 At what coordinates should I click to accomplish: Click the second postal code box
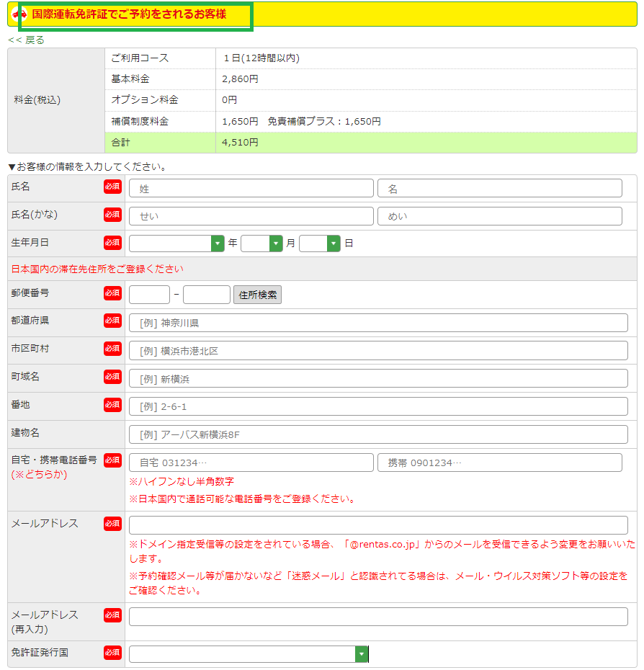(x=207, y=295)
